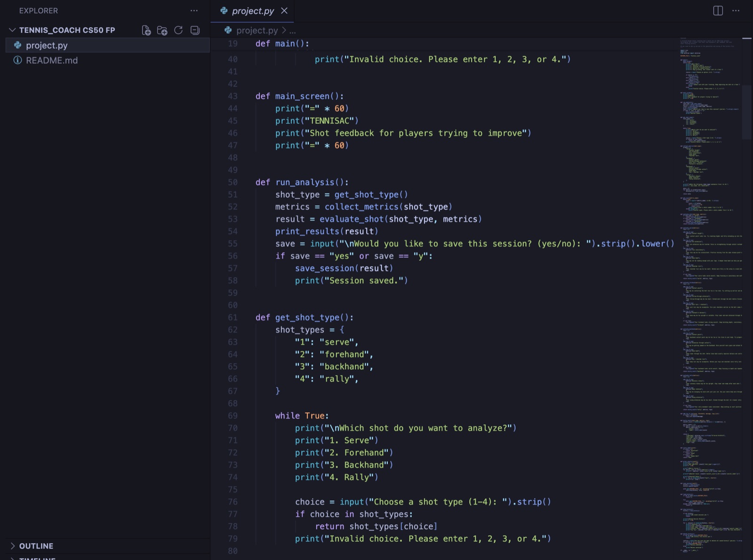Click the breadcrumb ellipsis symbol

[x=293, y=31]
